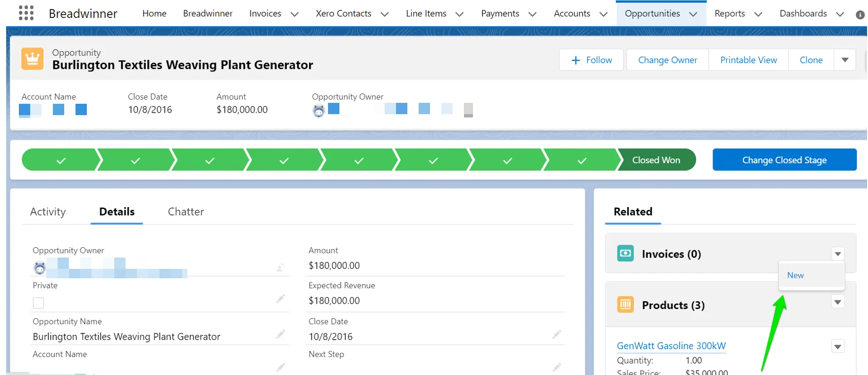
Task: Click the Clone button
Action: click(811, 60)
